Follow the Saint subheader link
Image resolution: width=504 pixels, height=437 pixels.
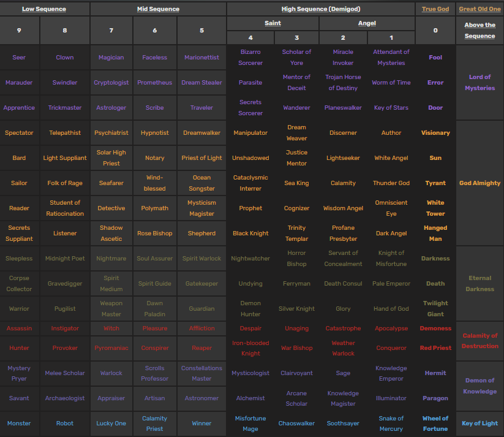click(273, 23)
